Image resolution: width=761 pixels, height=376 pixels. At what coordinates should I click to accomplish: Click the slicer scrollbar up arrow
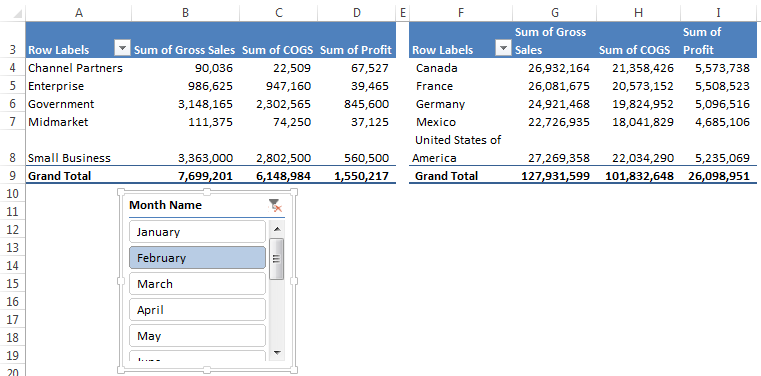tap(277, 229)
